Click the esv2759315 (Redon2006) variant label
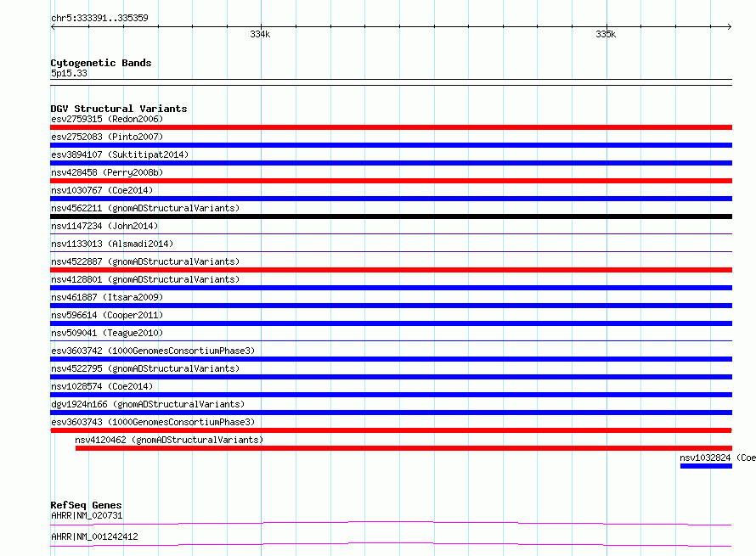Screen dimensions: 756x556 107,119
